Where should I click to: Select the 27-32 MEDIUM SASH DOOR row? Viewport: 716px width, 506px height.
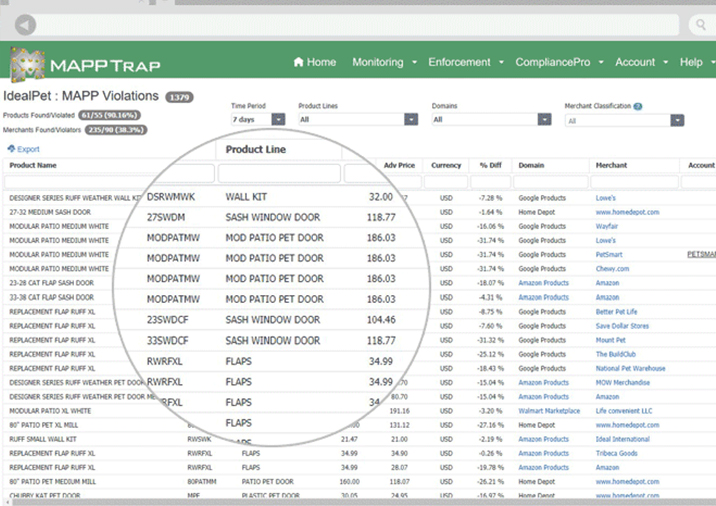pyautogui.click(x=358, y=212)
